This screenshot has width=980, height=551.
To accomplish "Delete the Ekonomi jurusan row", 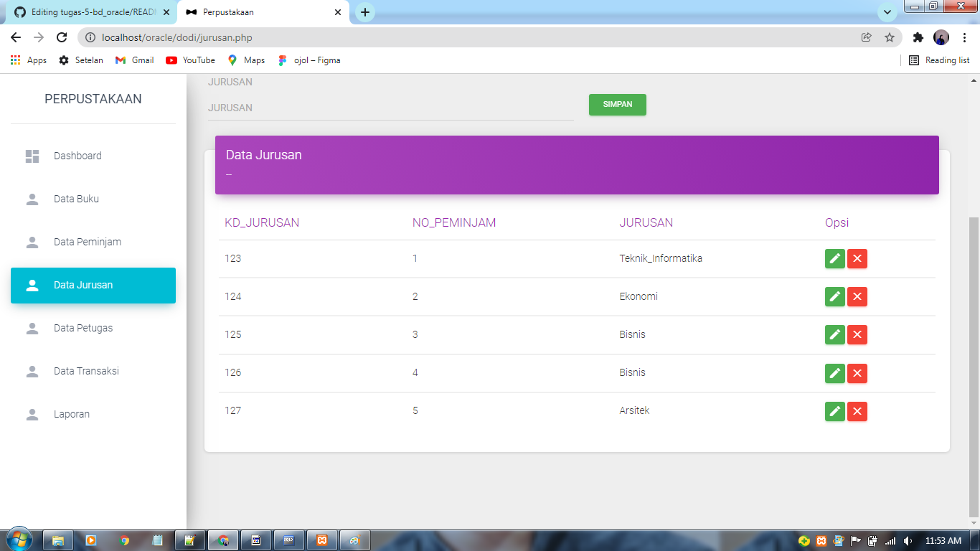I will click(857, 296).
